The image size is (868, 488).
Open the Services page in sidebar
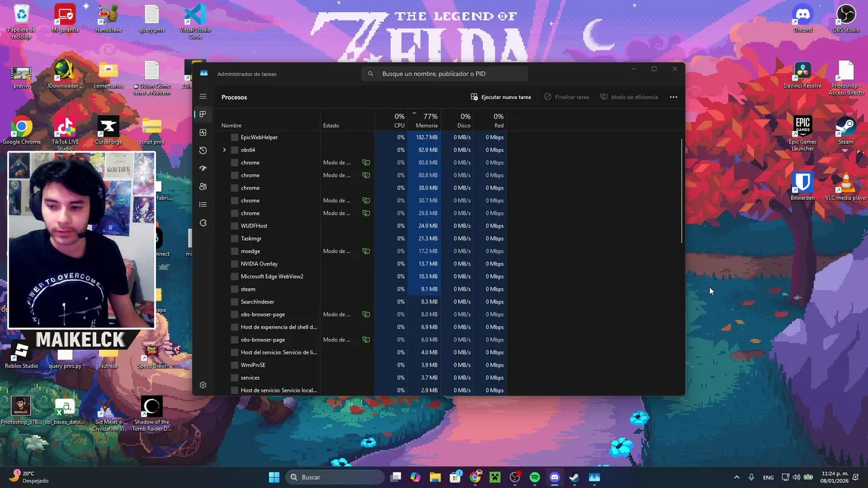coord(203,222)
